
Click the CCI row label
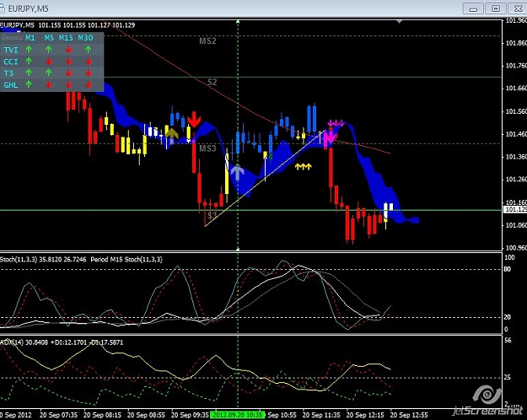tap(11, 62)
